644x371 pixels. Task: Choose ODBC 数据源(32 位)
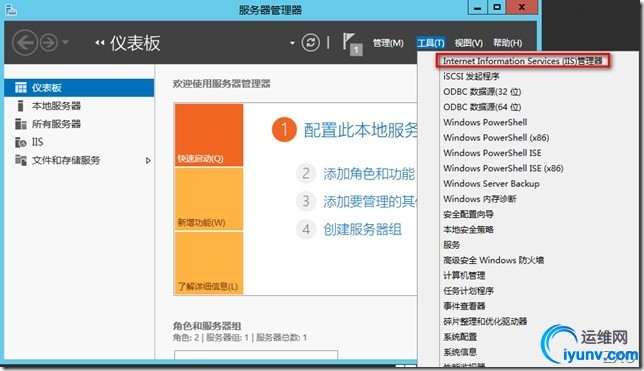[x=482, y=92]
